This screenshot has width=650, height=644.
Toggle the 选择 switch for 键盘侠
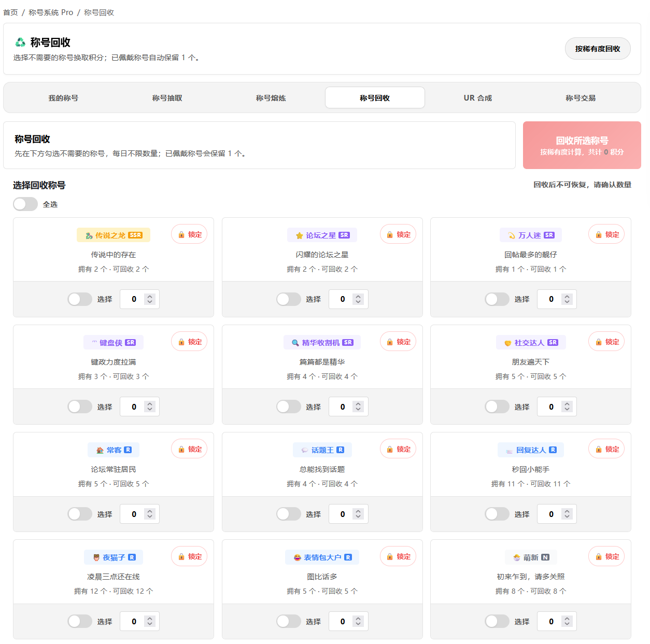[80, 407]
